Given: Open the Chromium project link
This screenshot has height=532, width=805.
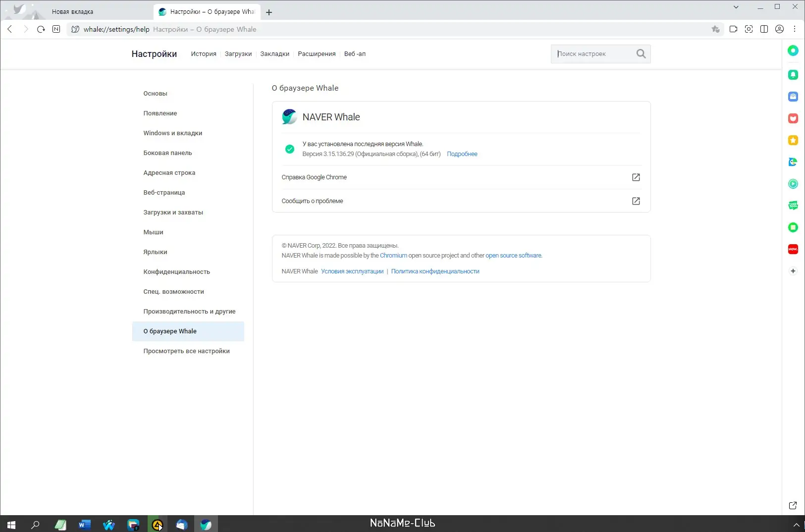Looking at the screenshot, I should point(393,256).
